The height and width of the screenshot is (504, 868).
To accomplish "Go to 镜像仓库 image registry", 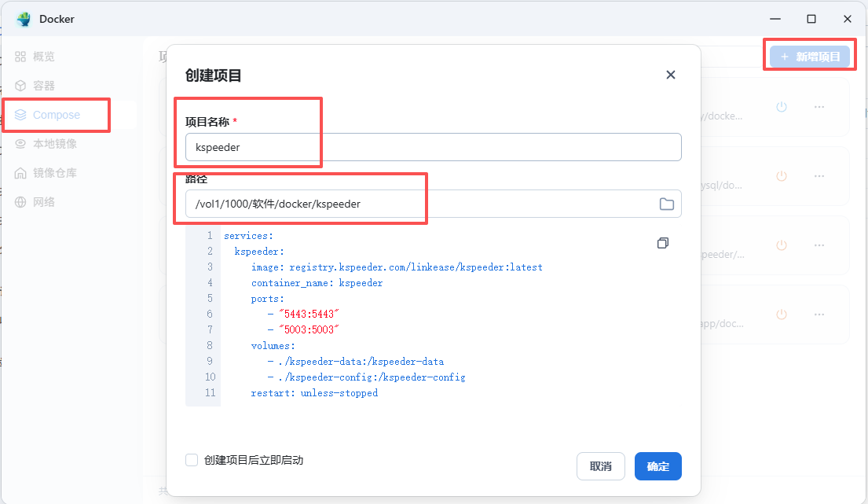I will [x=54, y=173].
